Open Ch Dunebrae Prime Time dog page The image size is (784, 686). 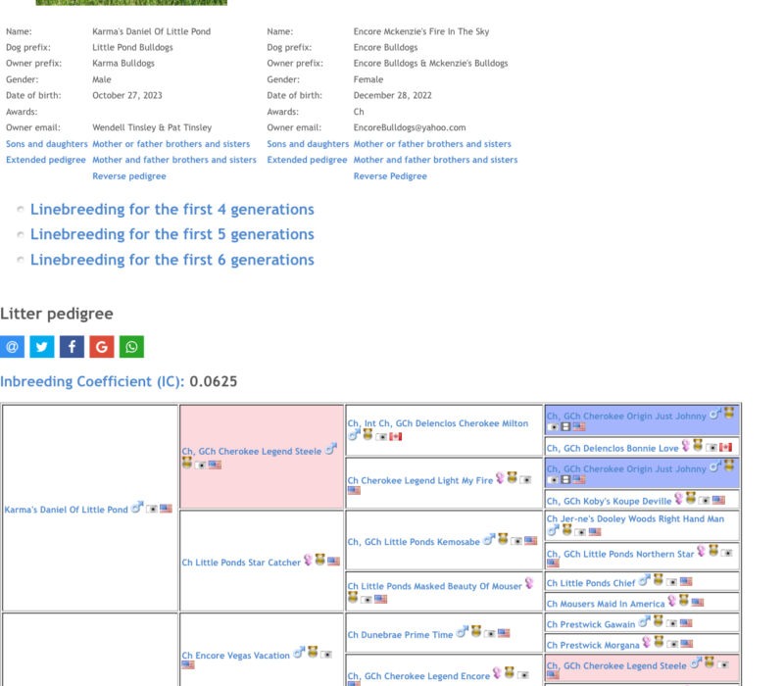click(x=404, y=635)
